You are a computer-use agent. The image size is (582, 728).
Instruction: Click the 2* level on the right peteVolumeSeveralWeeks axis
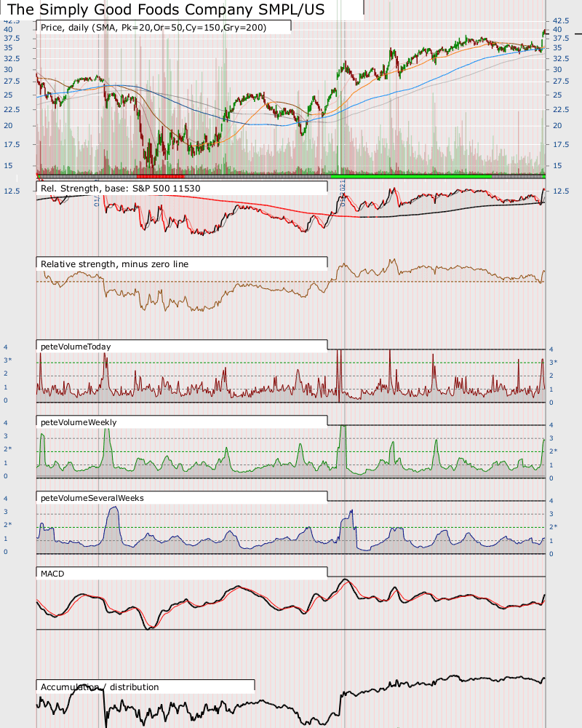pyautogui.click(x=553, y=526)
